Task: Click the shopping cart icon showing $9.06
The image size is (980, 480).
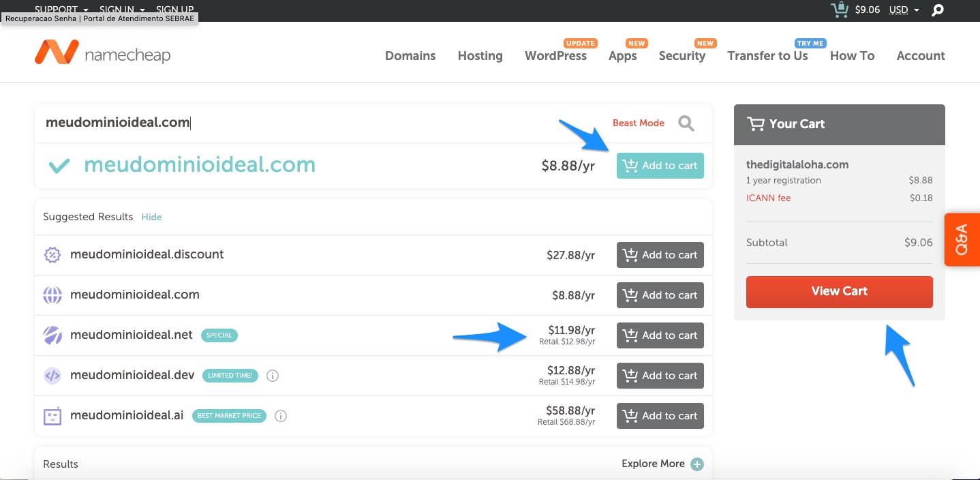Action: point(839,10)
